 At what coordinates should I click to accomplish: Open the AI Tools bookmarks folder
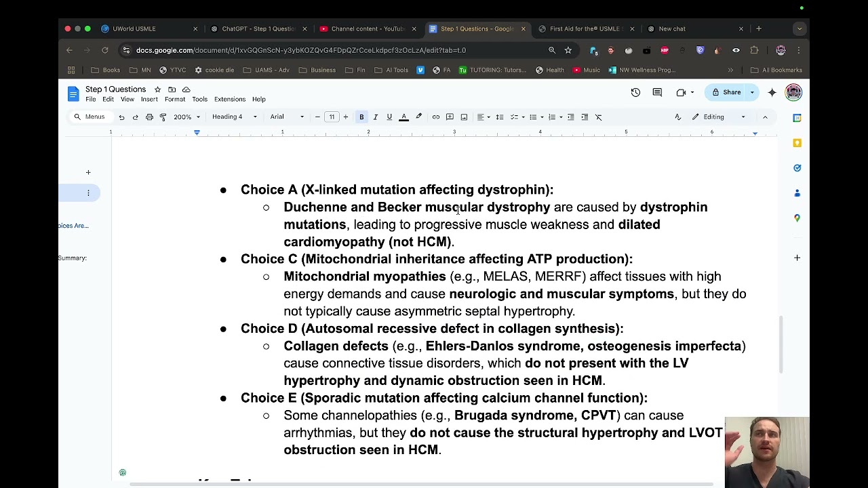pos(391,70)
